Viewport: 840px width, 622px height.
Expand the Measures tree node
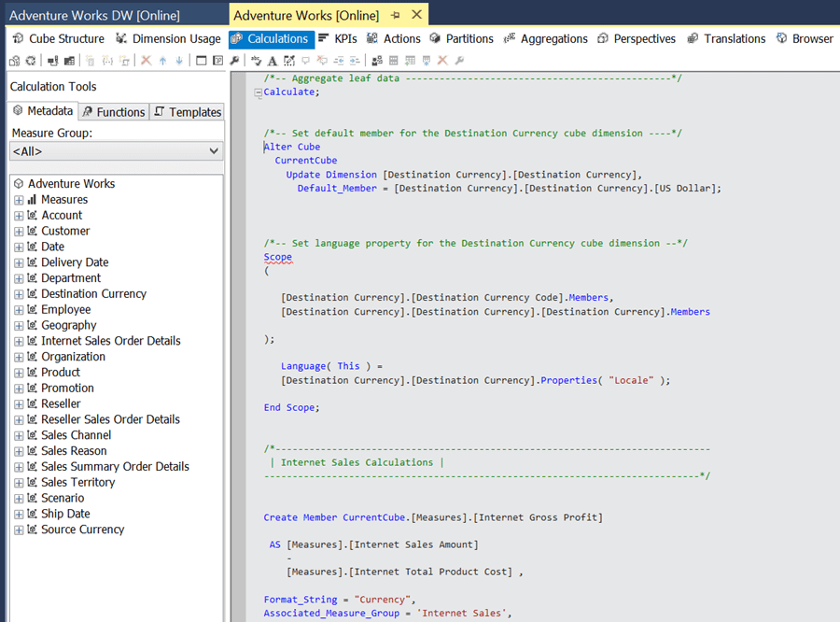[19, 200]
